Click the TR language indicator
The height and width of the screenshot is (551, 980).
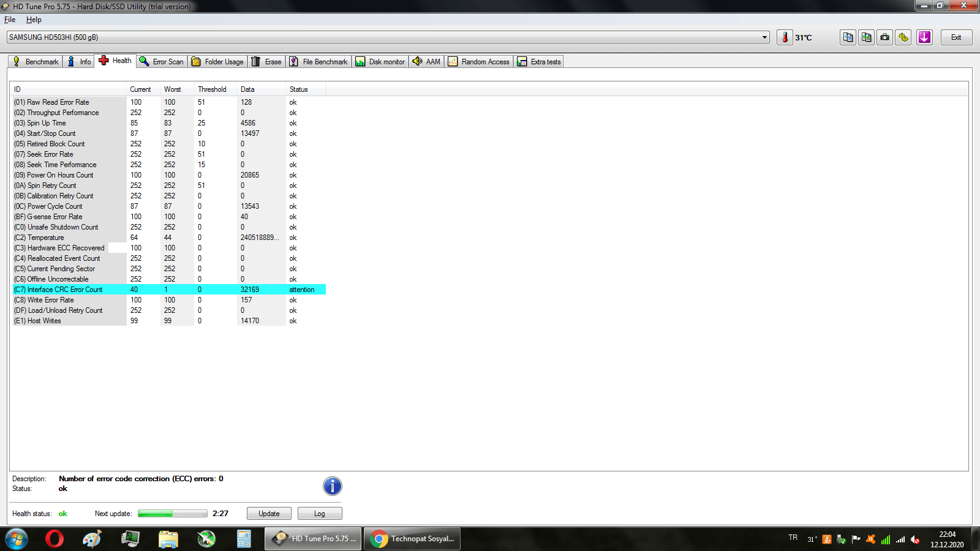coord(793,538)
